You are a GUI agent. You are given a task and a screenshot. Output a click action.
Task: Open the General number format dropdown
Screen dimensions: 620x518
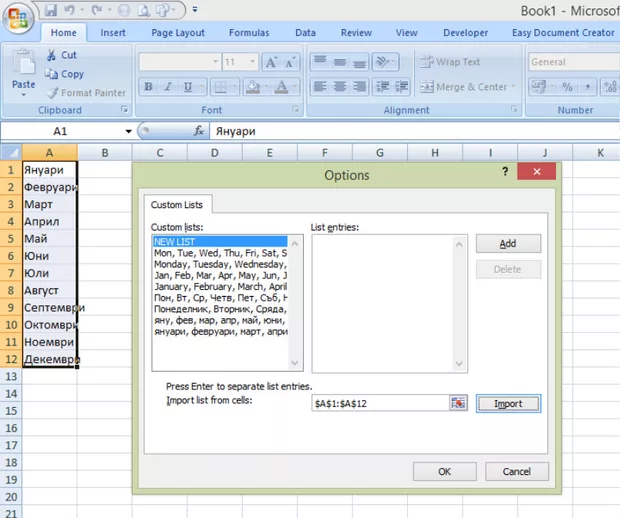point(570,62)
